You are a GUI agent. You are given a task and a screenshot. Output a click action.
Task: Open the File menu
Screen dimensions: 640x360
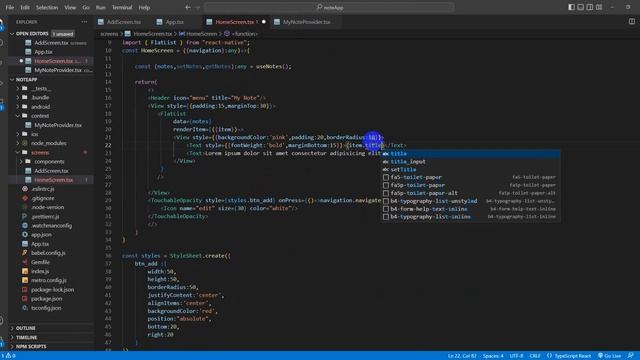pos(10,7)
